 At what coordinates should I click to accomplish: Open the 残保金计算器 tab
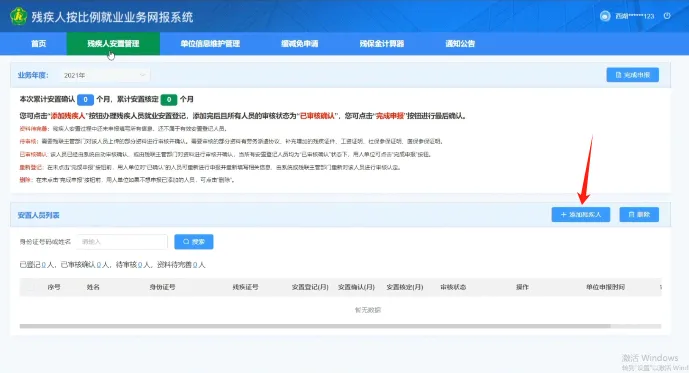pyautogui.click(x=381, y=43)
